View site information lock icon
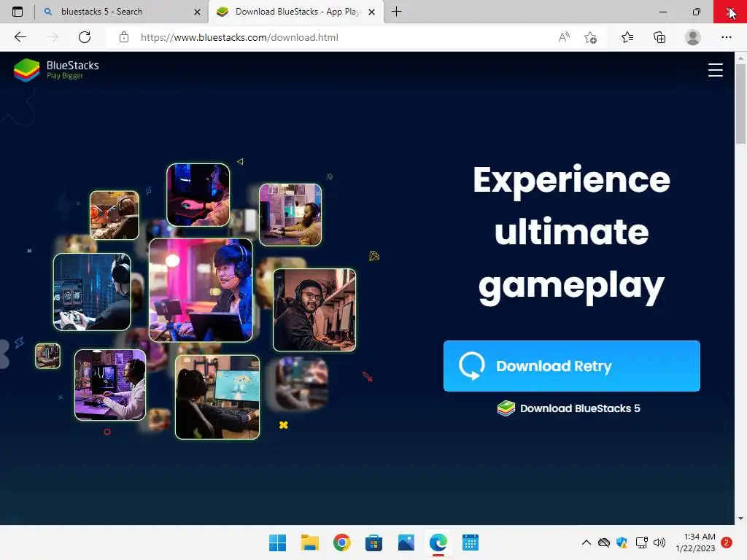747x560 pixels. pos(124,37)
